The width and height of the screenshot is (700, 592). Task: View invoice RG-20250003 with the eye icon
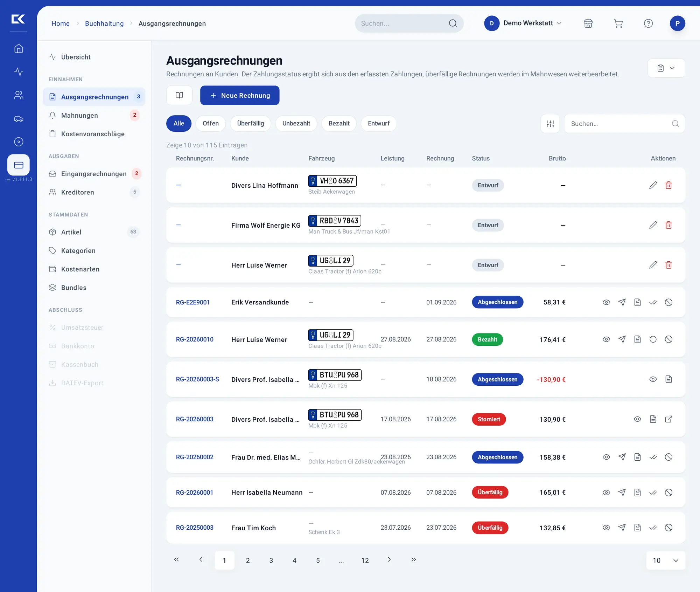pos(606,528)
